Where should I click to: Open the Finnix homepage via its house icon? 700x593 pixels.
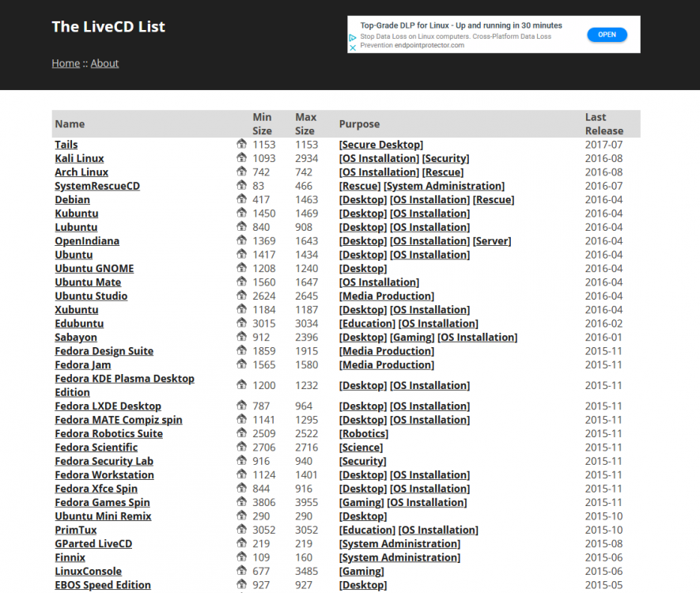point(241,557)
